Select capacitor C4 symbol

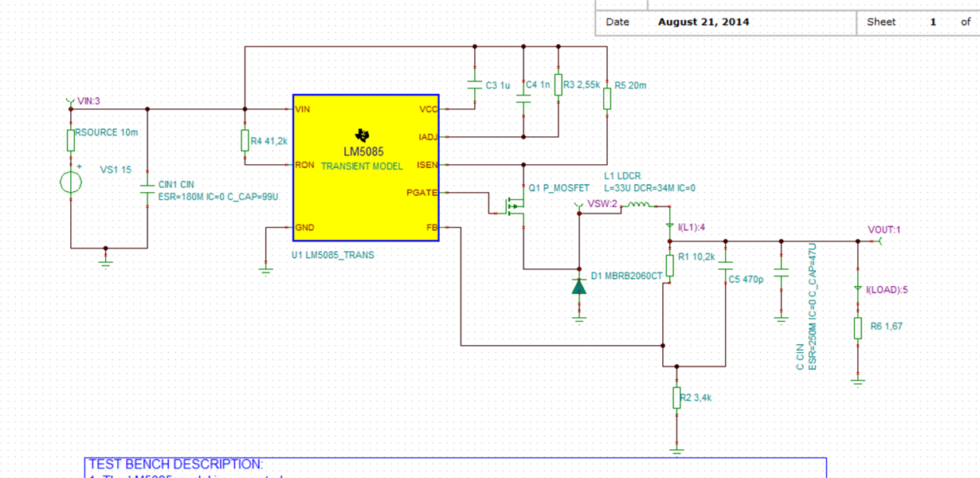point(523,98)
